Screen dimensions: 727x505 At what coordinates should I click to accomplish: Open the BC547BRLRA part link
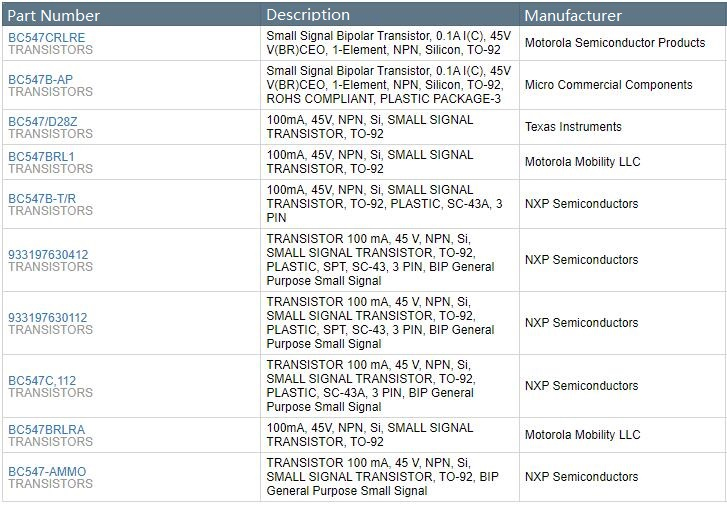click(47, 430)
